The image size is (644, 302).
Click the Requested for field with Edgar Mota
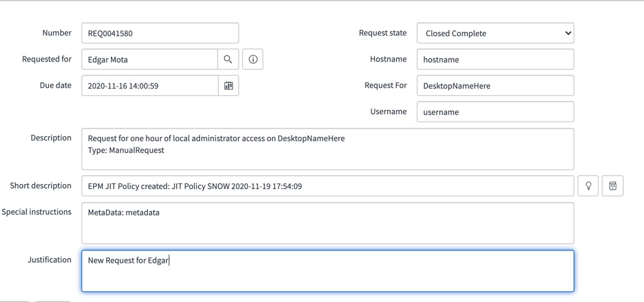click(x=149, y=60)
